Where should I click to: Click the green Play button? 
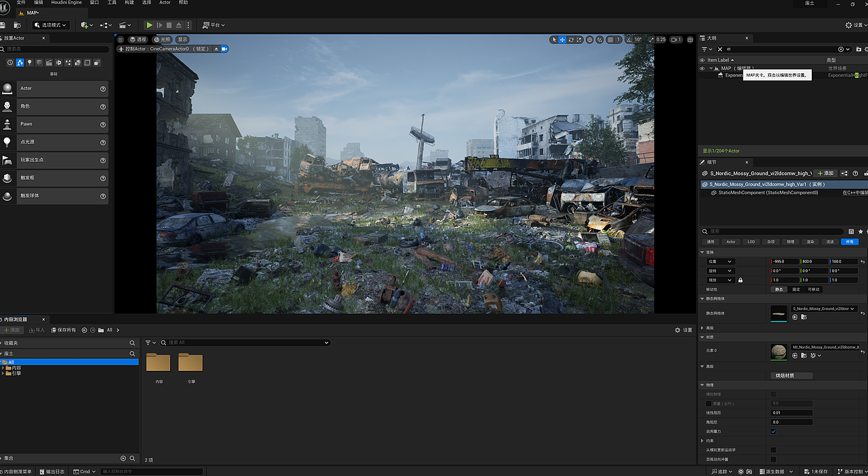[150, 25]
